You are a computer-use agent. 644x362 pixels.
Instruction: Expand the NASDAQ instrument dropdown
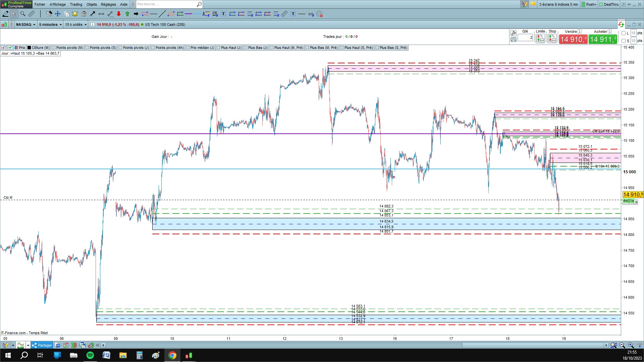pos(25,24)
